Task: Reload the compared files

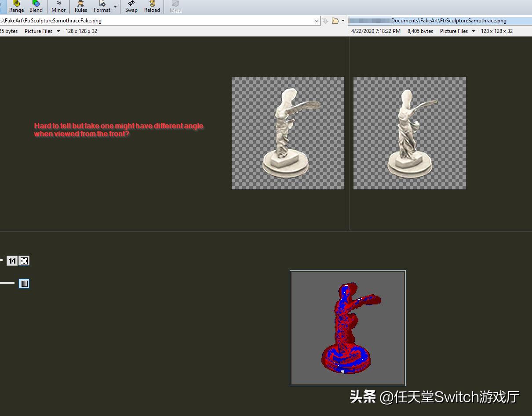Action: 152,7
